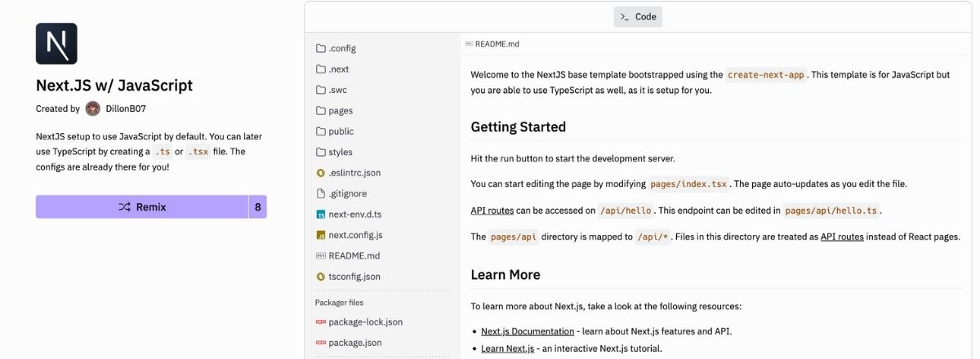Open the Learn Next.js link

(x=507, y=349)
